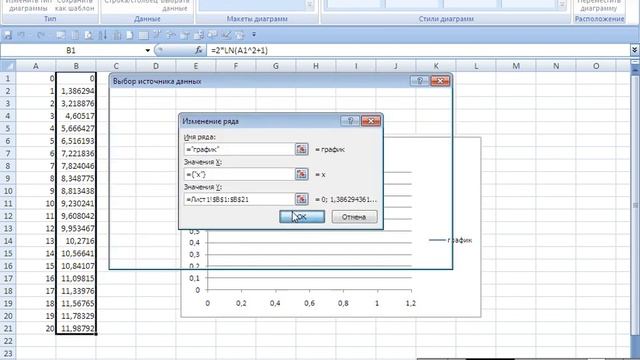The width and height of the screenshot is (640, 360).
Task: Click the 'Значения X' input field
Action: coord(239,174)
